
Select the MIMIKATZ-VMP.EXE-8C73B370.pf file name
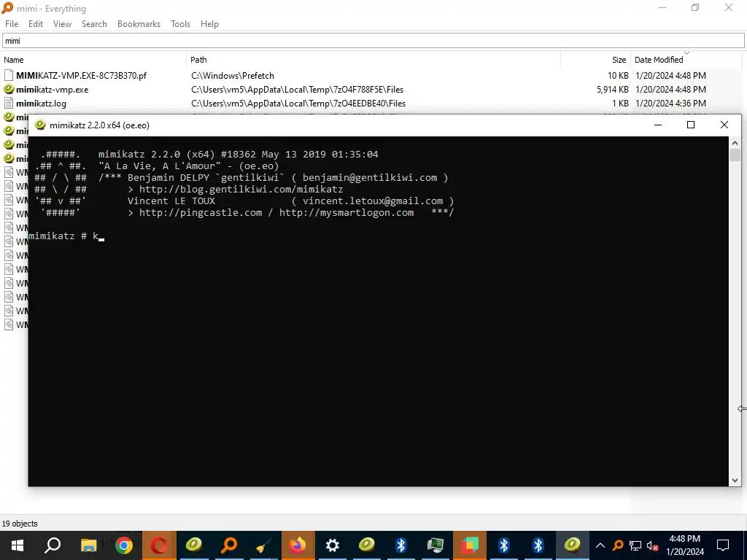(82, 76)
